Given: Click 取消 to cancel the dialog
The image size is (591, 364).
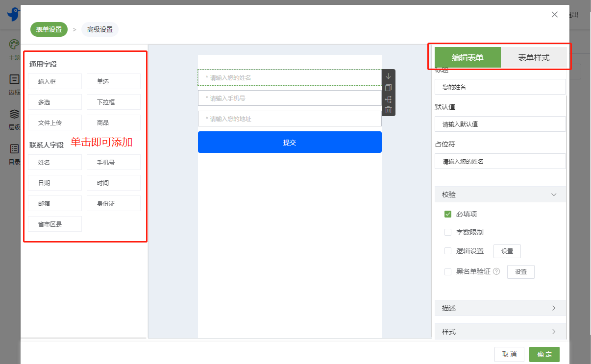Looking at the screenshot, I should pos(510,355).
